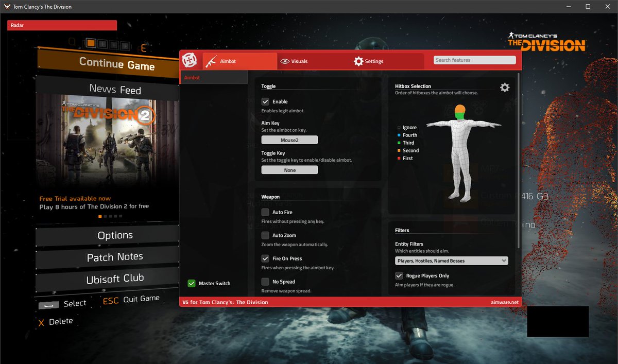
Task: Click the rifle icon on Aimbot tab
Action: (211, 61)
